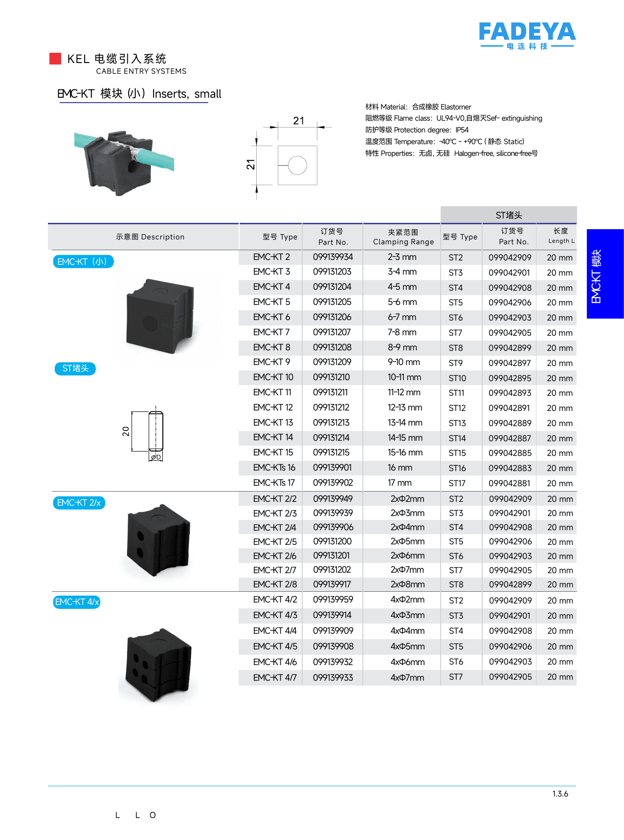Click the cable insert product photo
This screenshot has width=624, height=840.
[x=124, y=163]
